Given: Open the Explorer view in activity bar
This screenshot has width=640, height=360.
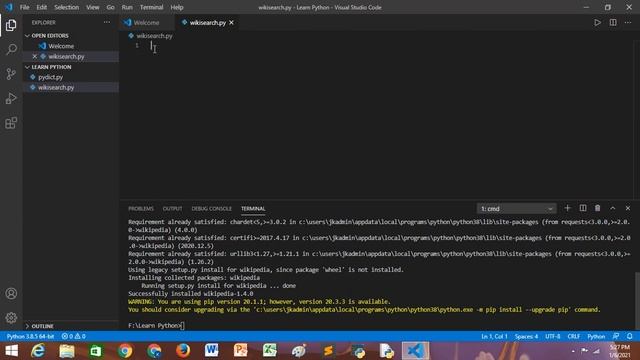Looking at the screenshot, I should point(11,25).
